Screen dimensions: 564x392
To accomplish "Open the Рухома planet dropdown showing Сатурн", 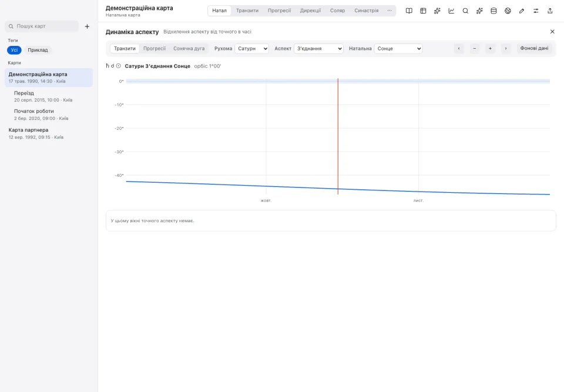I will point(252,49).
